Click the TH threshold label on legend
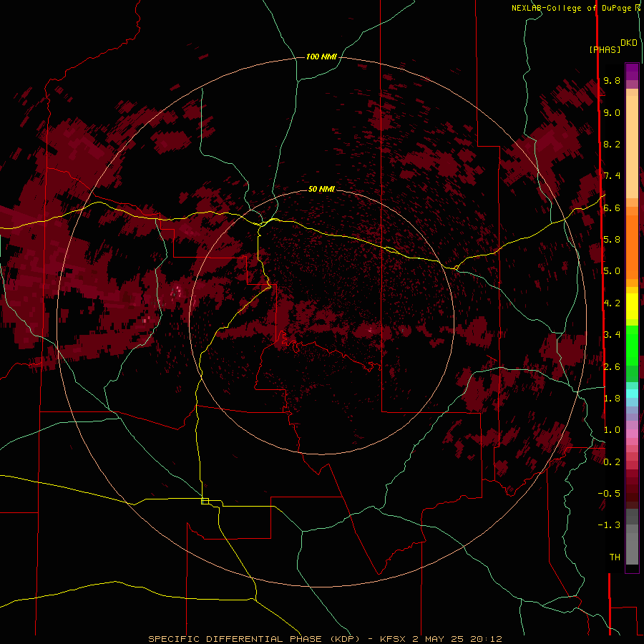644x644 pixels. (615, 557)
